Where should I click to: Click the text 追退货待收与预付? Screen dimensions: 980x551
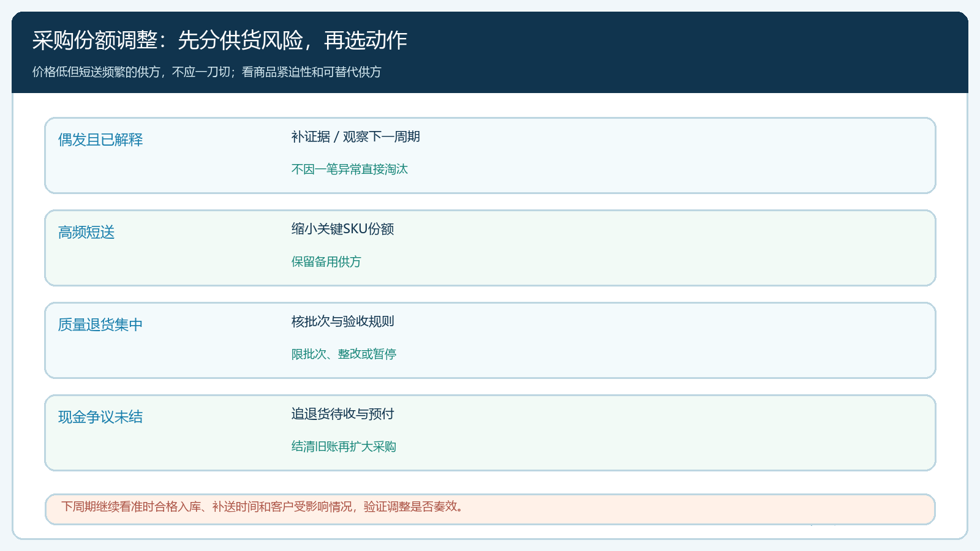(343, 414)
